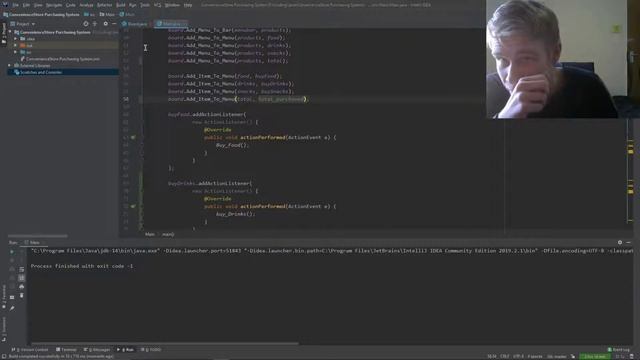Open the Analyze menu

(86, 5)
